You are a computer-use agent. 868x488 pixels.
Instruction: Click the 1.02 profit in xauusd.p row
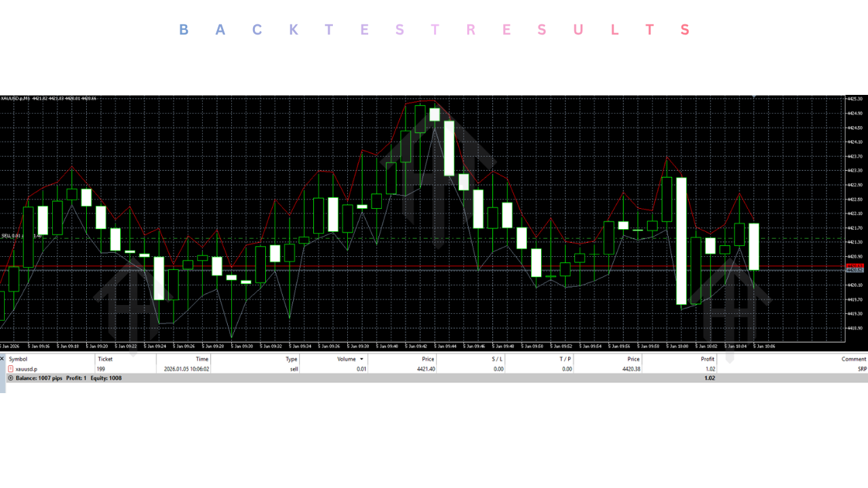(x=709, y=369)
